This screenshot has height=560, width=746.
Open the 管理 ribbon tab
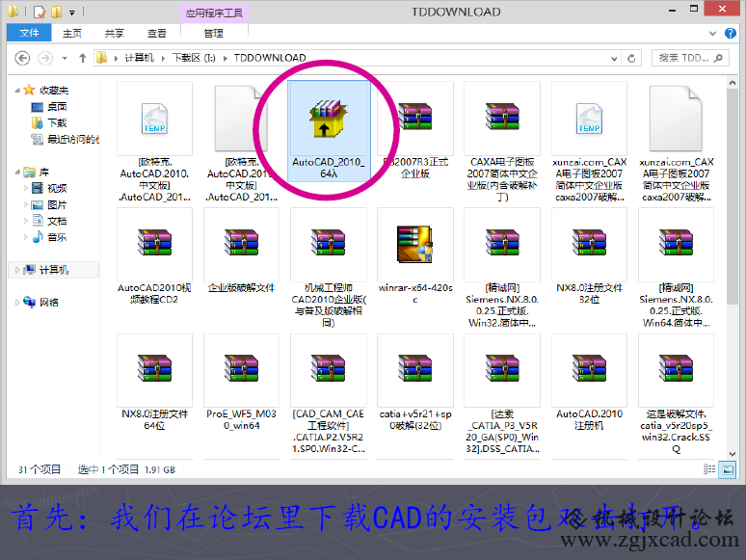tap(214, 33)
